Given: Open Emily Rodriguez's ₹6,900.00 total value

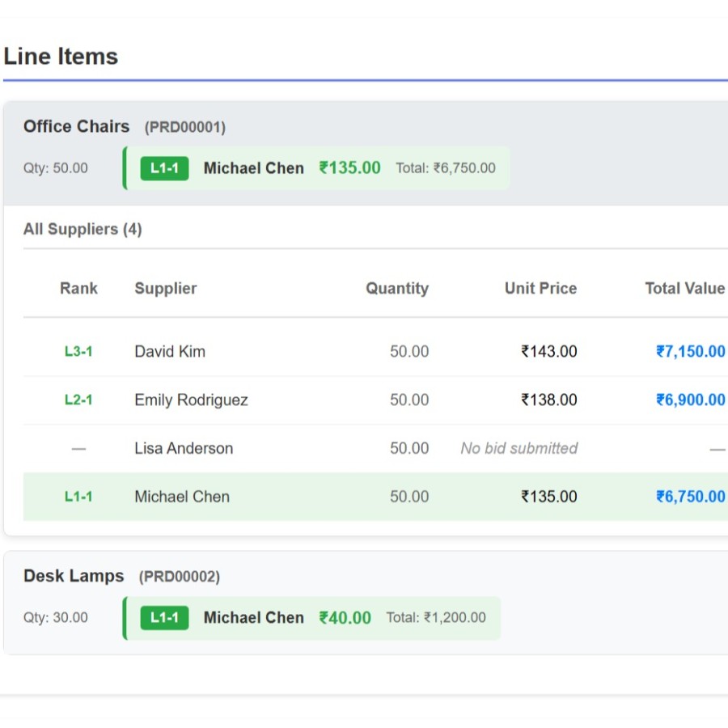Looking at the screenshot, I should (x=690, y=400).
